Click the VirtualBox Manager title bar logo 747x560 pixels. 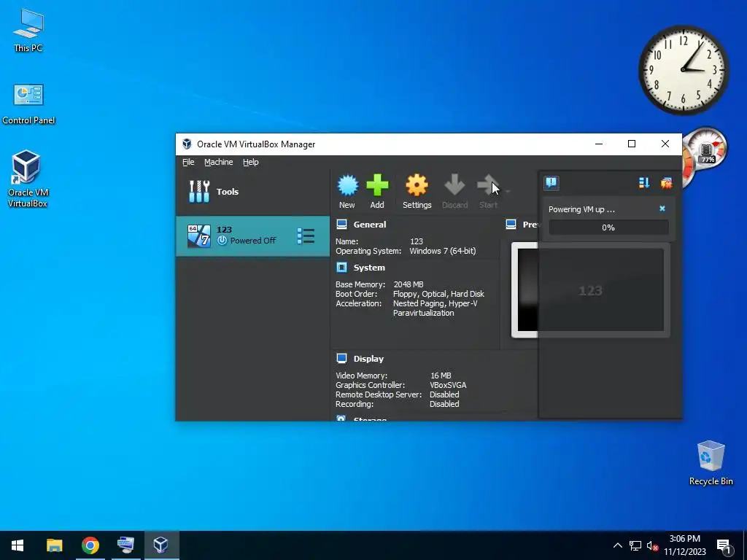click(x=187, y=144)
